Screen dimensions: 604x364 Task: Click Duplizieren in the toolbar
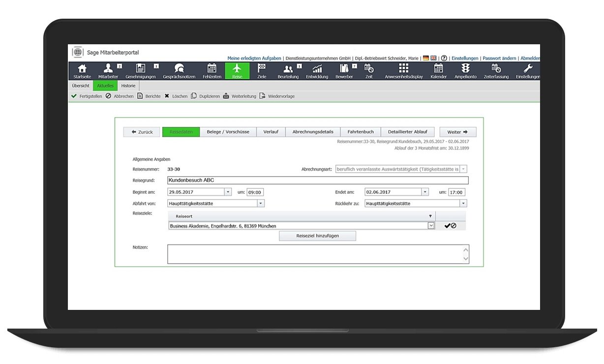pyautogui.click(x=206, y=96)
